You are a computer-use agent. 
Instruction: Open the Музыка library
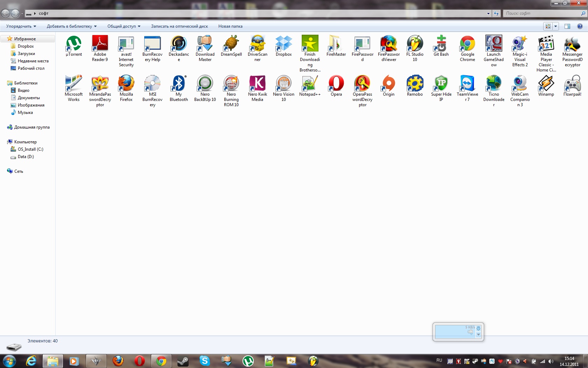click(x=25, y=113)
